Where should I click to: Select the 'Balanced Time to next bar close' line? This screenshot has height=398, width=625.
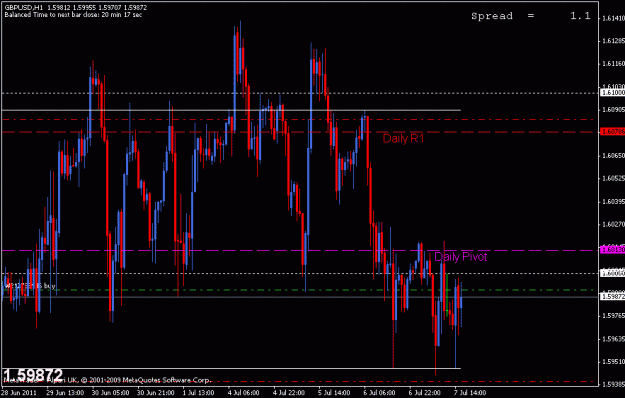(73, 15)
